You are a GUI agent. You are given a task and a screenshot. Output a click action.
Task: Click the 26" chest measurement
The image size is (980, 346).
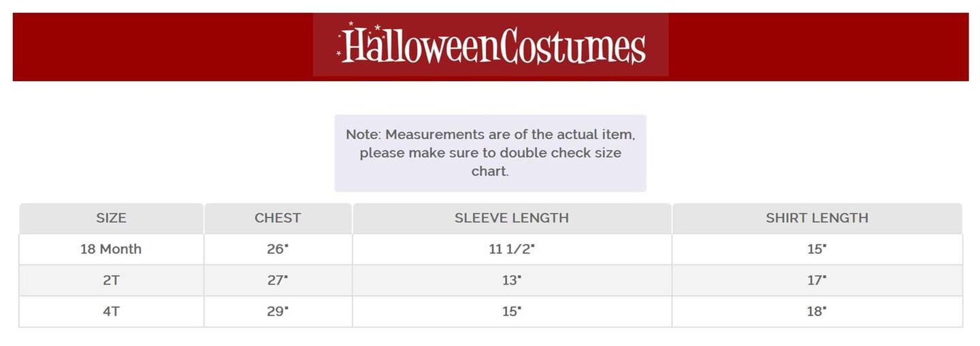click(x=278, y=249)
